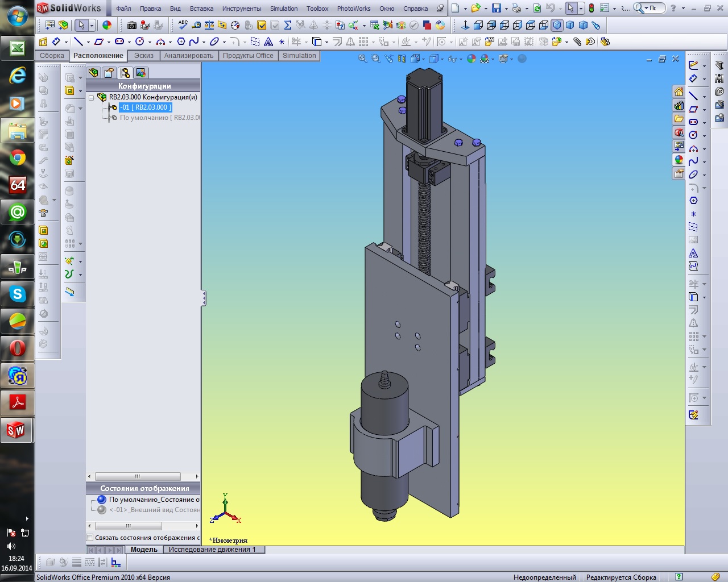Image resolution: width=728 pixels, height=582 pixels.
Task: Click inside the SolidWorks search field
Action: click(x=653, y=8)
